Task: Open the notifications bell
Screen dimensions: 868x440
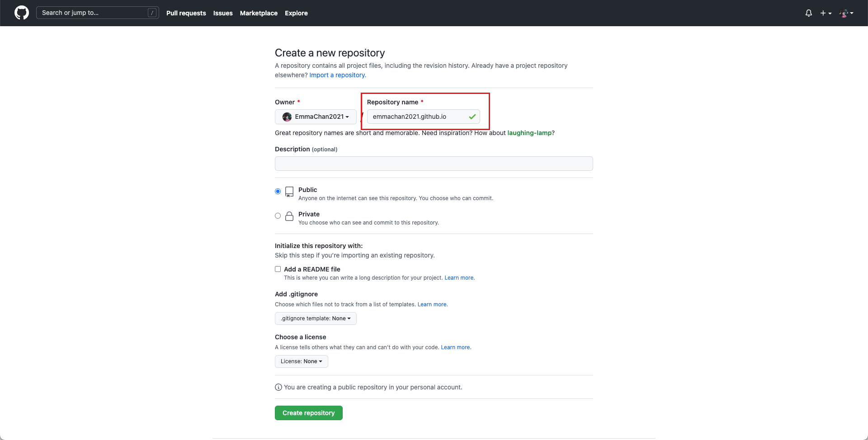Action: pos(809,13)
